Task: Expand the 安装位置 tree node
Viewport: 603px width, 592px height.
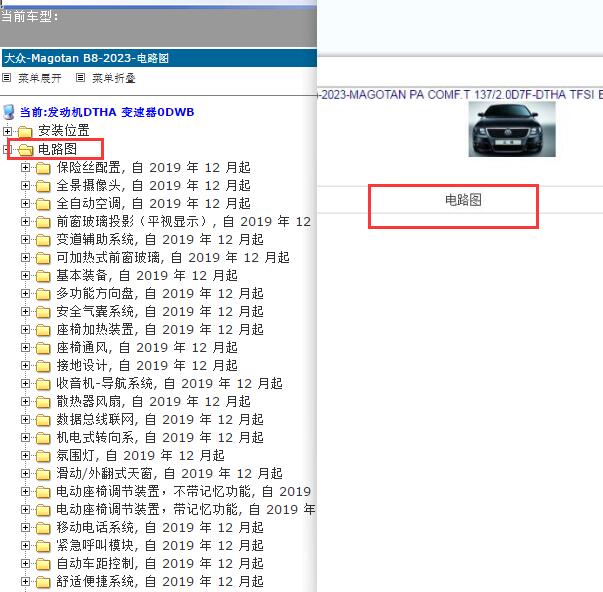Action: point(7,131)
